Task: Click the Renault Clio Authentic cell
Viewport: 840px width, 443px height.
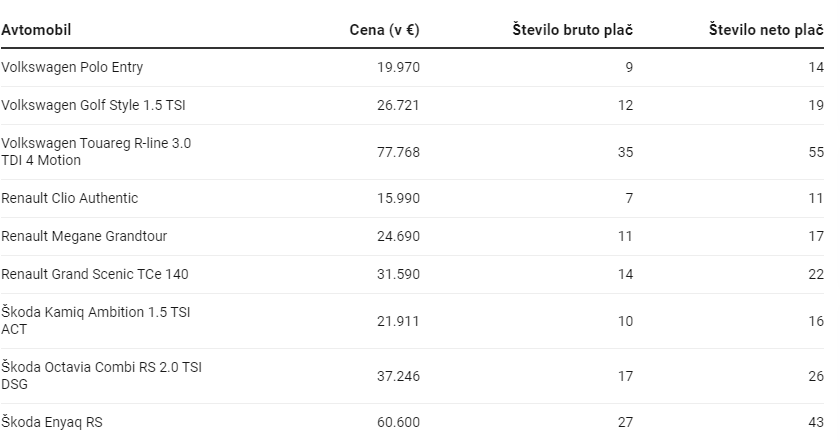Action: pos(70,198)
